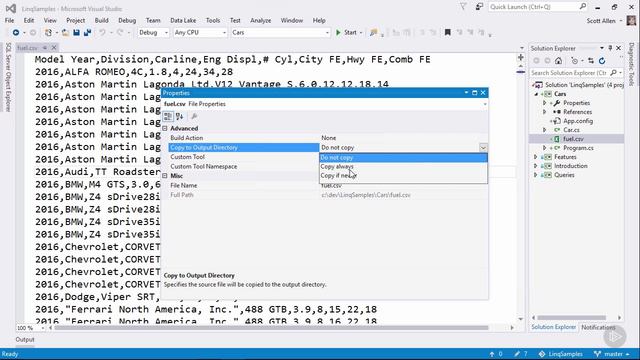Click the notifications flag icon near Quick Launch
This screenshot has height=360, width=640.
pyautogui.click(x=463, y=7)
